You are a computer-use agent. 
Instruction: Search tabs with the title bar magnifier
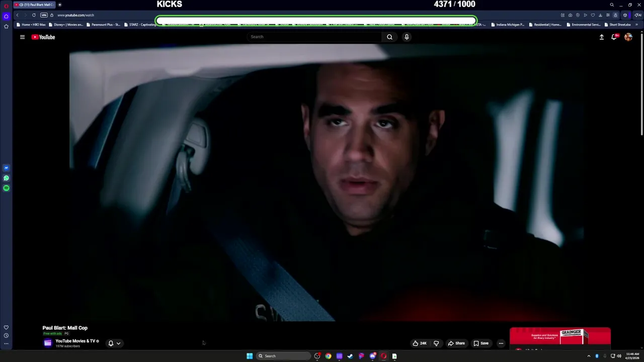click(612, 5)
